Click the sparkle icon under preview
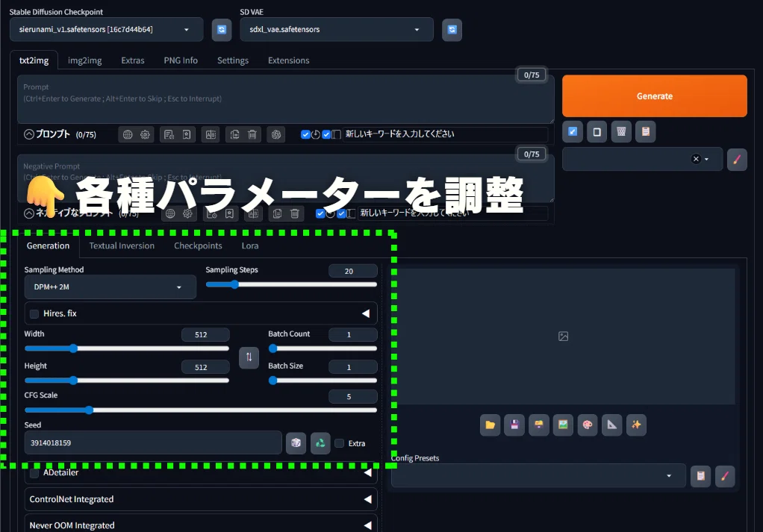The image size is (763, 532). point(636,425)
